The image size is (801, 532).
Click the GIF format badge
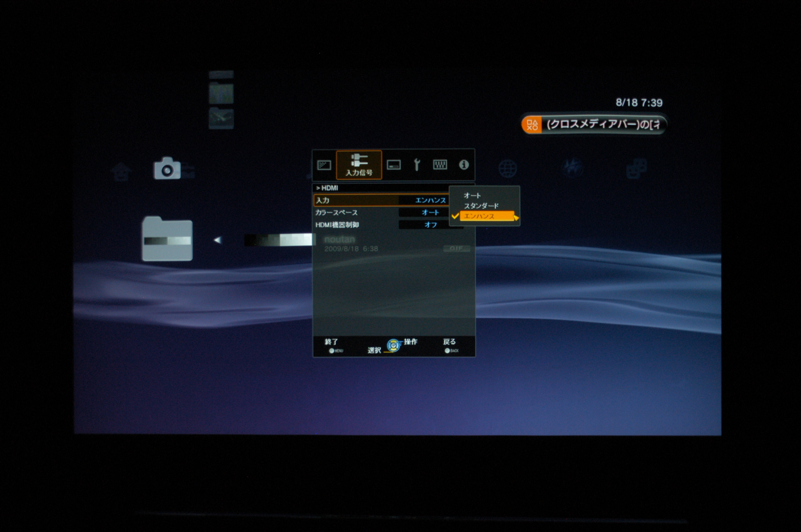click(x=457, y=248)
